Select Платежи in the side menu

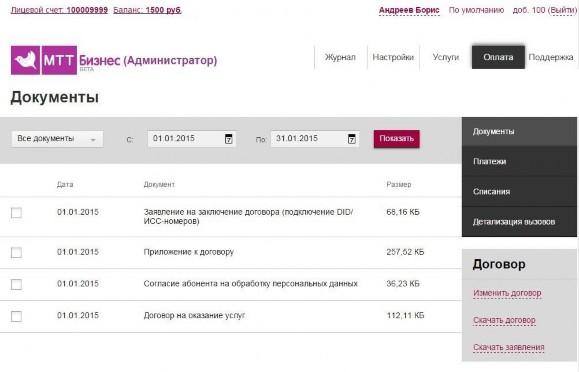pyautogui.click(x=519, y=161)
